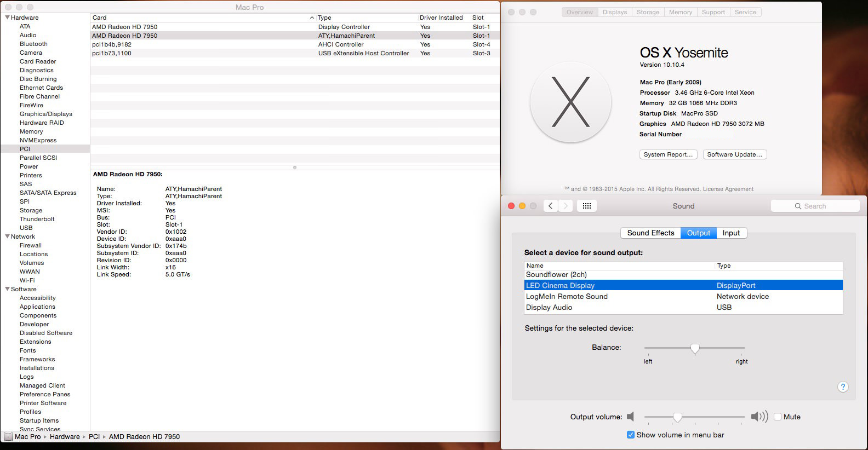Click the loud volume speaker icon
The height and width of the screenshot is (450, 868).
[759, 417]
